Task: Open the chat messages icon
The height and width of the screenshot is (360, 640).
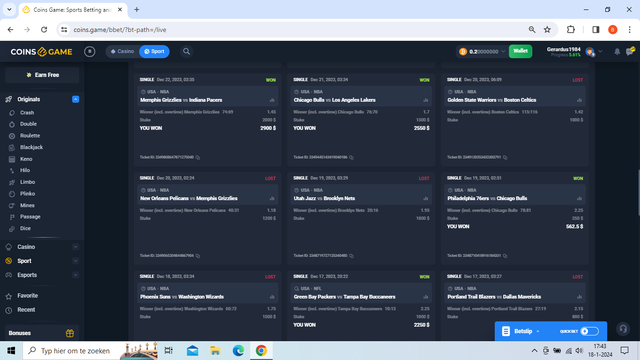Action: tap(630, 51)
